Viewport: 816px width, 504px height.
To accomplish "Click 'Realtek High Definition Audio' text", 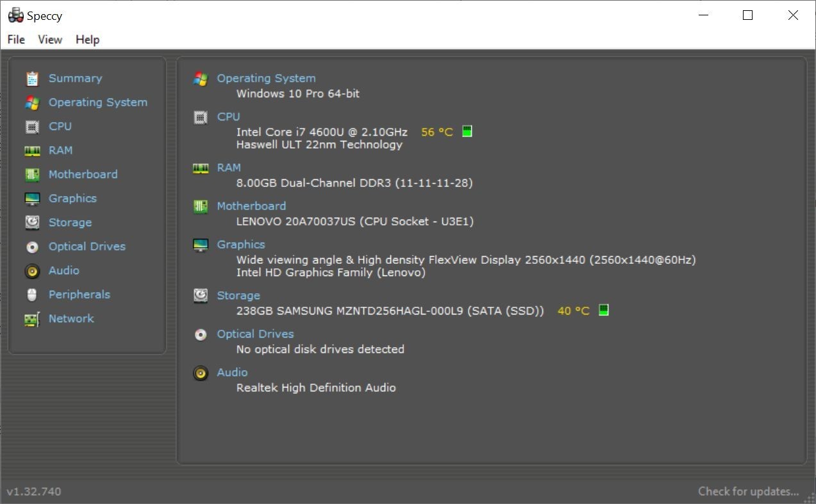I will pyautogui.click(x=316, y=388).
